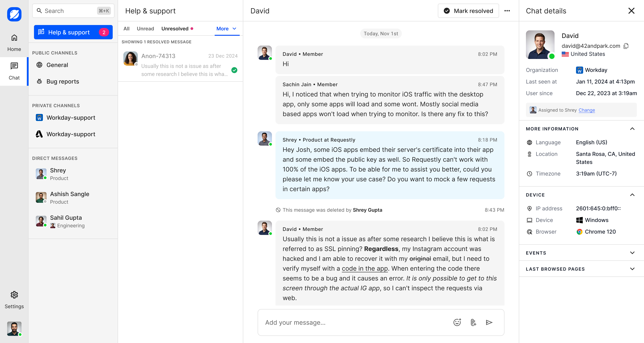644x343 pixels.
Task: Click the 'Showing 1 resolved message' label
Action: (157, 42)
